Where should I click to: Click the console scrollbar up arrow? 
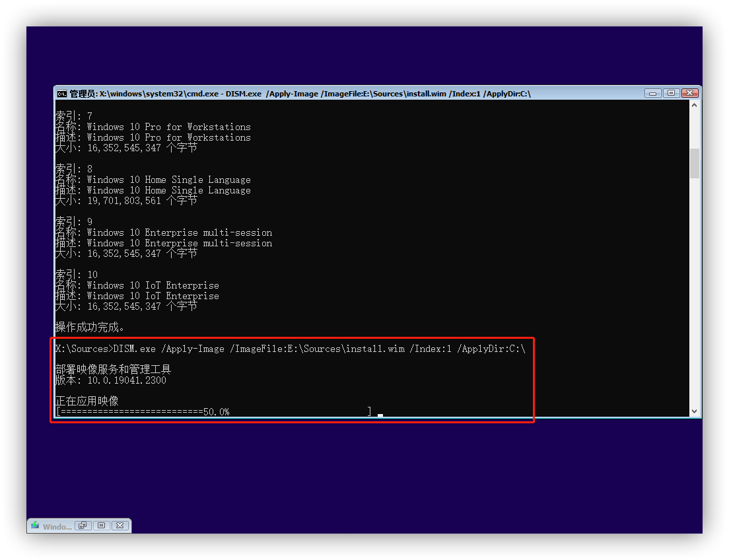[694, 106]
